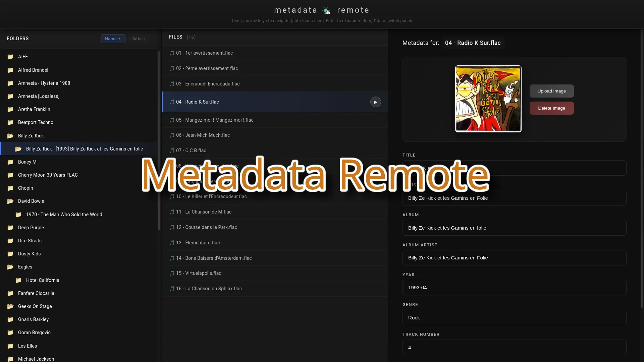Image resolution: width=644 pixels, height=362 pixels.
Task: Click the music note icon beside "16 - La Chanson du Sphinx.flac"
Action: (172, 289)
